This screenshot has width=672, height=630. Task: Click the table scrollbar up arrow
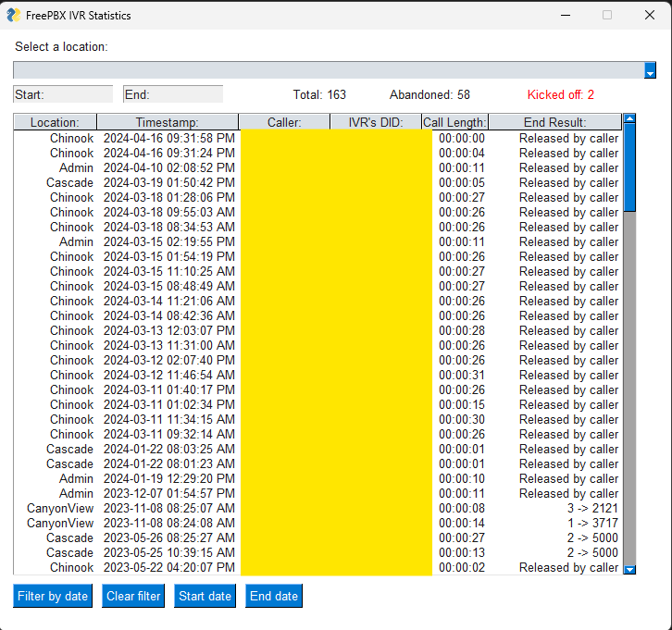pos(629,118)
